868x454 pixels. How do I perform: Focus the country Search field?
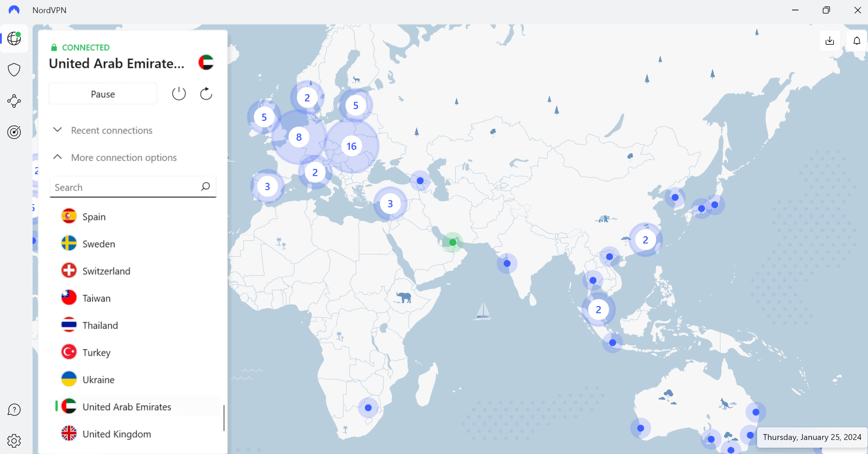133,187
